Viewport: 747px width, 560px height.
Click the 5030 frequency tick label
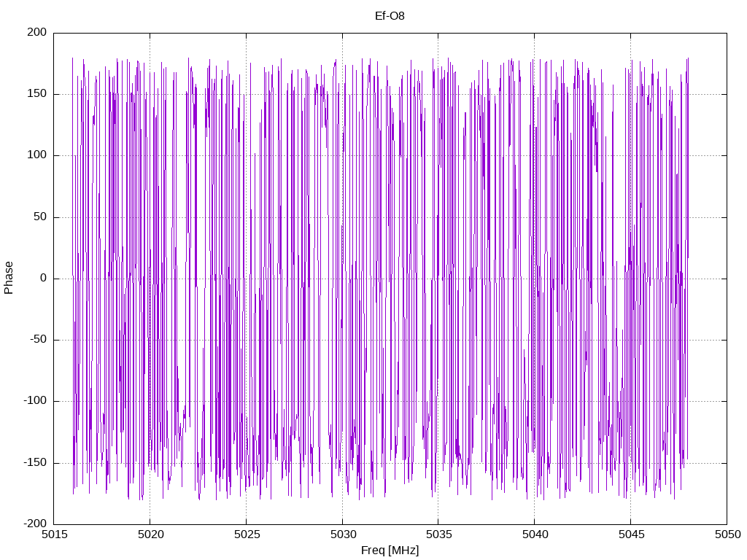point(343,534)
